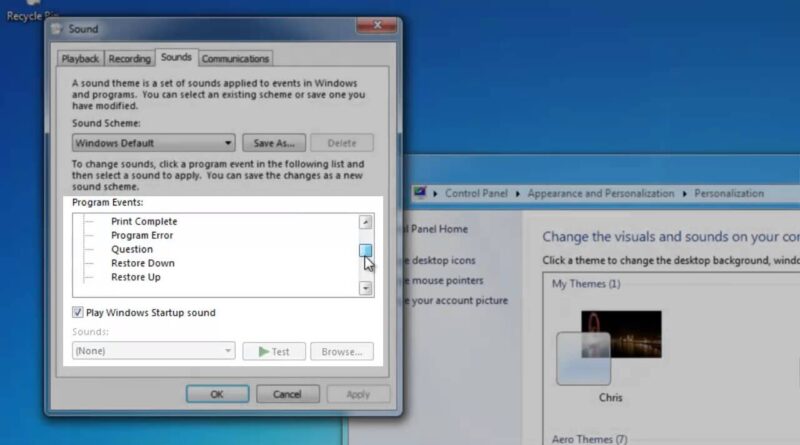Expand arrow before Personalization breadcrumb
The image size is (800, 445).
pos(684,194)
